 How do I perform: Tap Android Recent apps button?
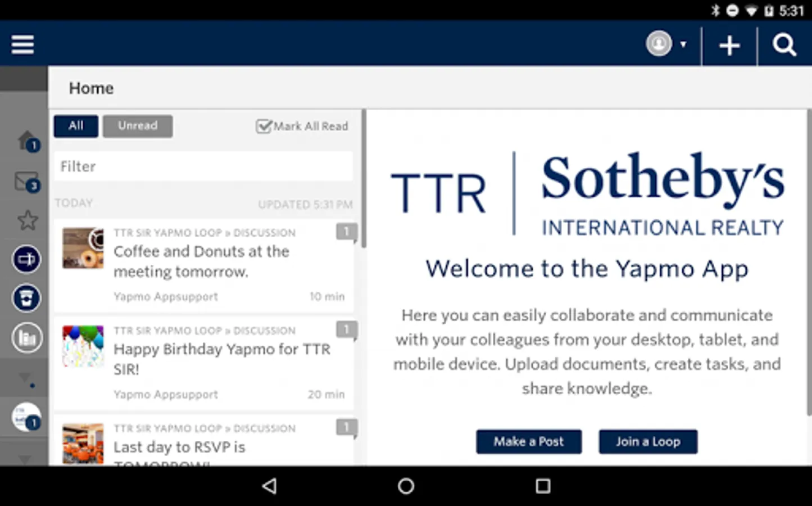pos(543,486)
